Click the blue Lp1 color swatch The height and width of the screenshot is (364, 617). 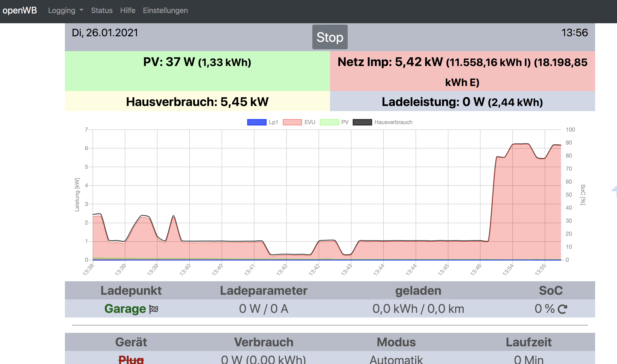(x=257, y=122)
